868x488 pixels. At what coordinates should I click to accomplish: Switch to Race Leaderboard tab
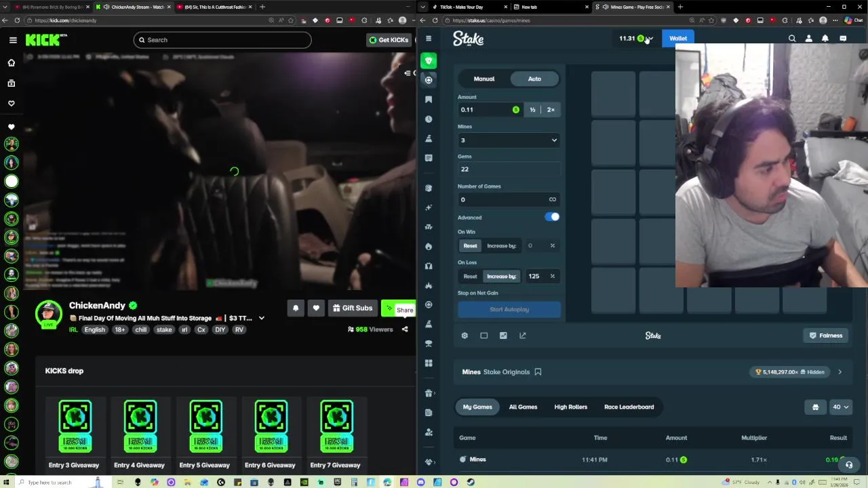coord(629,407)
